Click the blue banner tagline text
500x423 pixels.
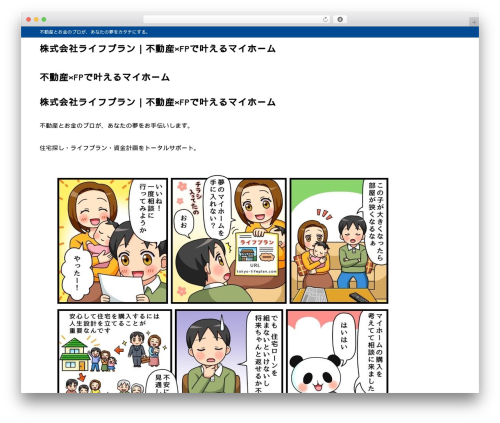click(94, 32)
